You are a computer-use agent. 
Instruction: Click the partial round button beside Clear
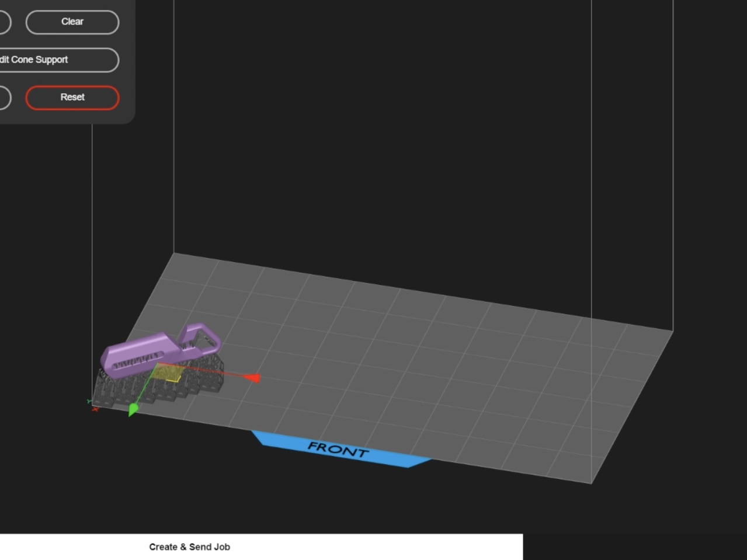tap(3, 22)
